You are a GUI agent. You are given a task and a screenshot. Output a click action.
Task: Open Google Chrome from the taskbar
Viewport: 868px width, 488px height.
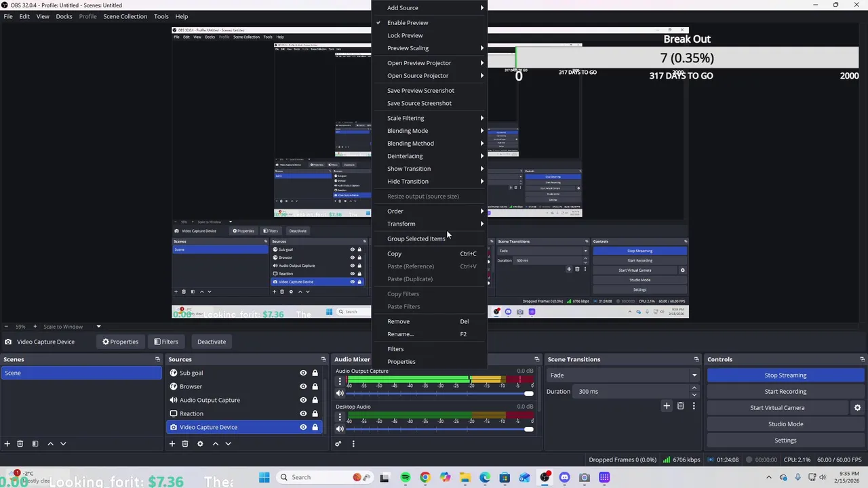click(x=425, y=478)
